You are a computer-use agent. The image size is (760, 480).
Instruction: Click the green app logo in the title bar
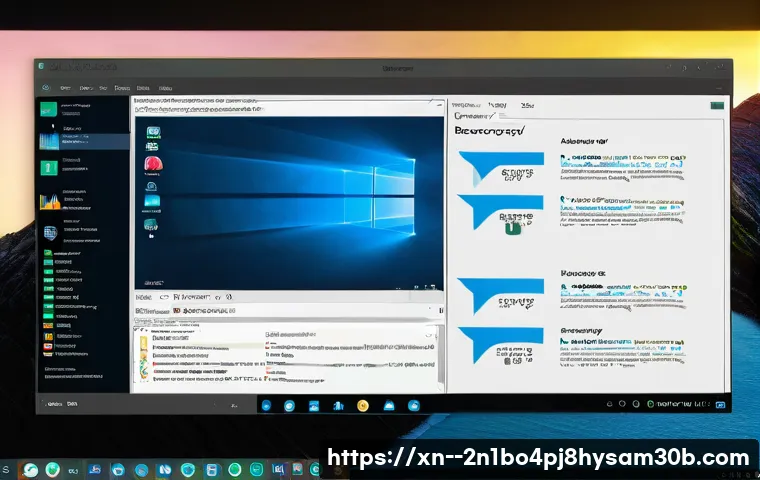click(x=42, y=66)
